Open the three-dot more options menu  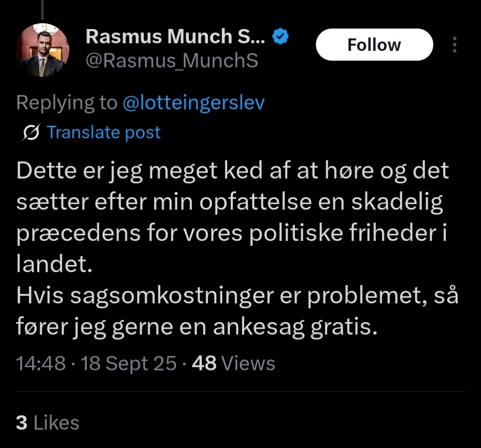[x=454, y=45]
